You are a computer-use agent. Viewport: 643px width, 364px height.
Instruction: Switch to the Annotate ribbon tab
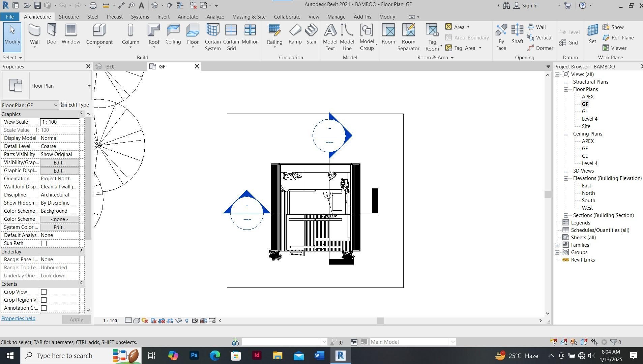tap(188, 17)
